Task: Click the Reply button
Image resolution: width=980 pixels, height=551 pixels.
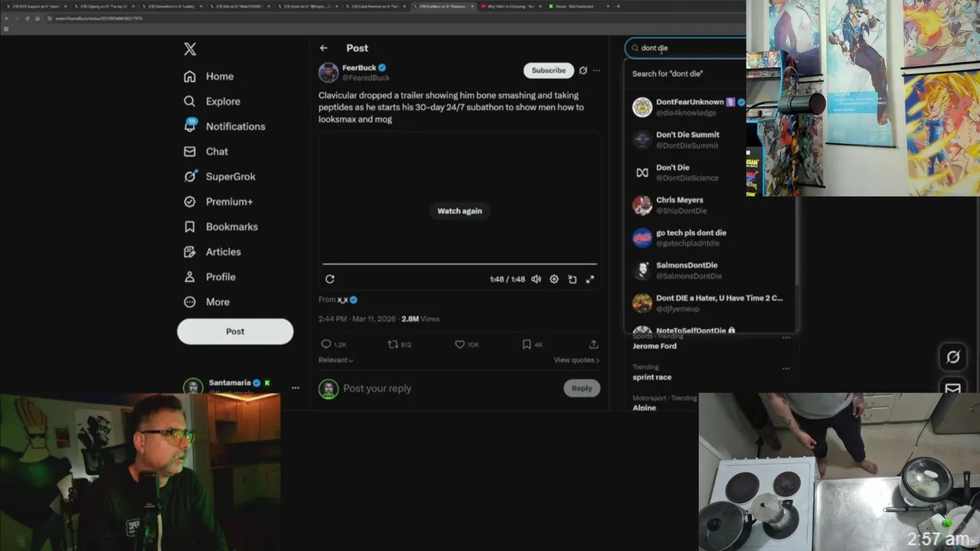Action: [582, 389]
